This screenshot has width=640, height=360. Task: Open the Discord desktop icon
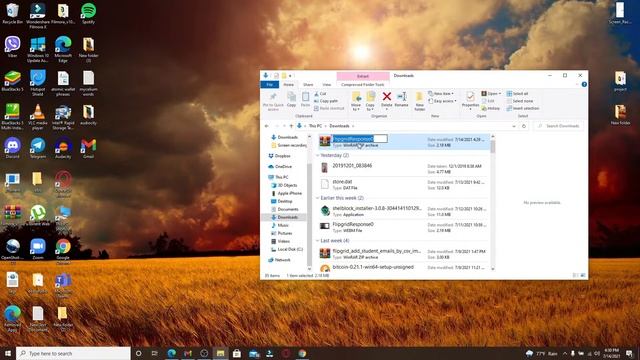(x=12, y=148)
